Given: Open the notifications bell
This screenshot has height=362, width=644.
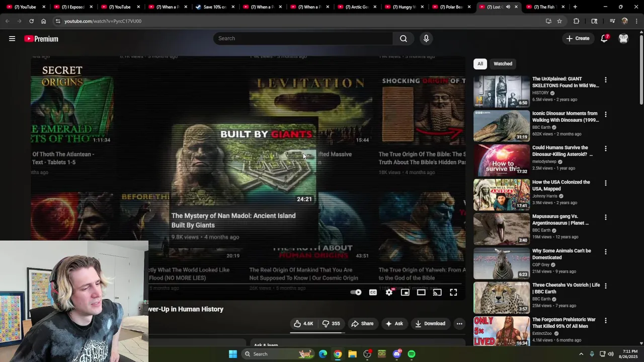Looking at the screenshot, I should coord(605,38).
